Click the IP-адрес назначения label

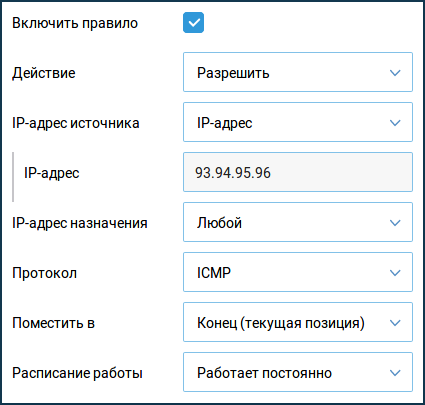[80, 223]
